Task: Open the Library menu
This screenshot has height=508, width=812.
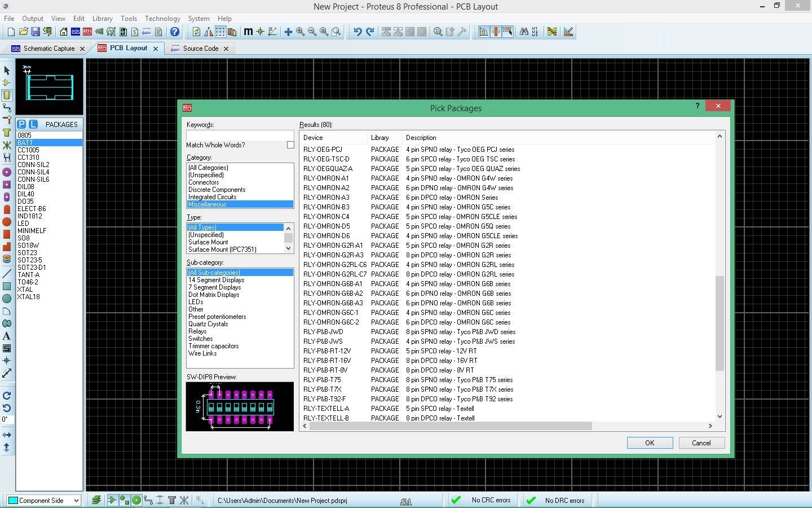Action: (102, 18)
